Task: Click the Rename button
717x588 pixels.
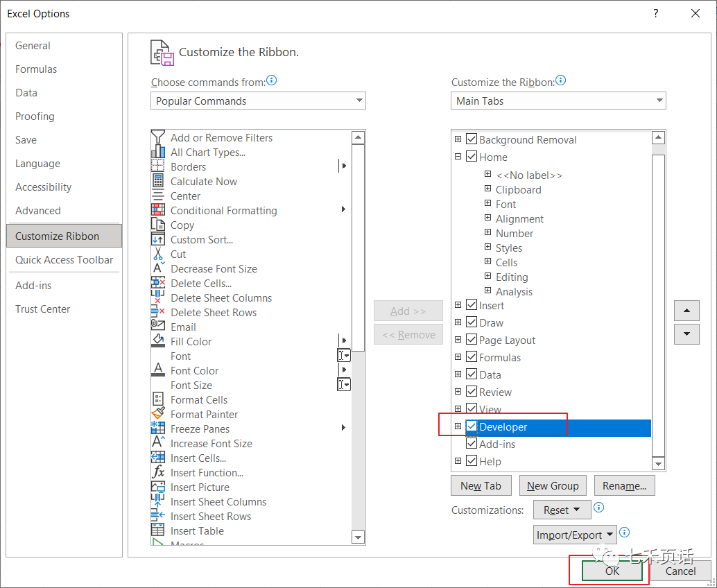Action: 624,485
